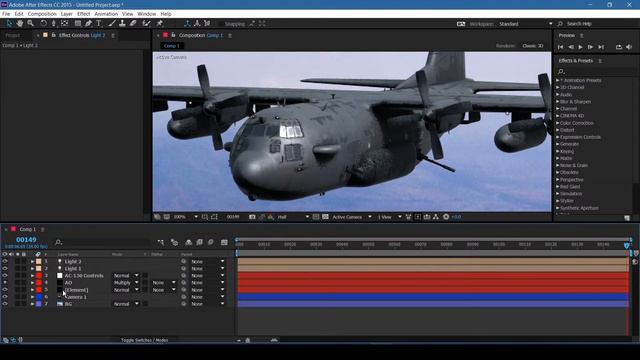This screenshot has width=640, height=360.
Task: Open the File menu
Action: [x=6, y=14]
